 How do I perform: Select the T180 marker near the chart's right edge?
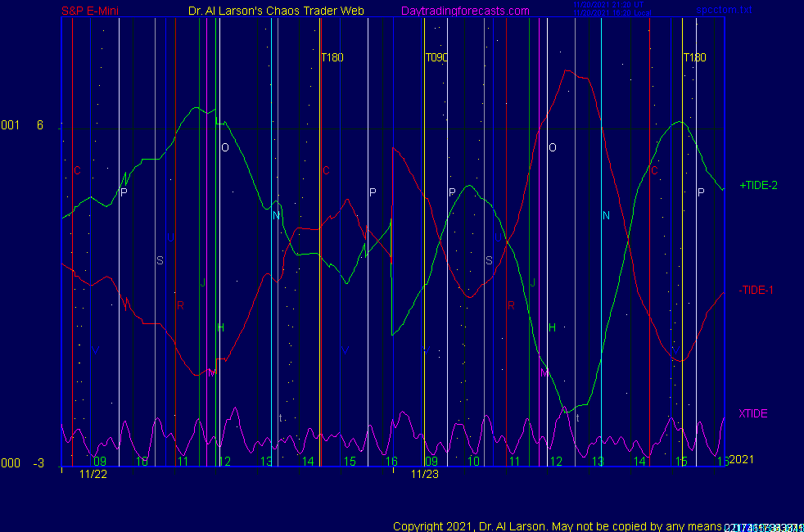click(x=694, y=58)
